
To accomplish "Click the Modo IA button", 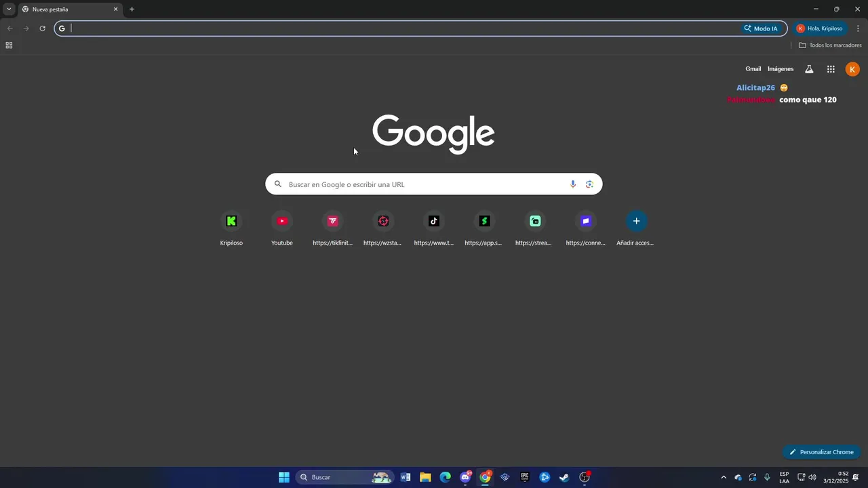I will [x=761, y=28].
